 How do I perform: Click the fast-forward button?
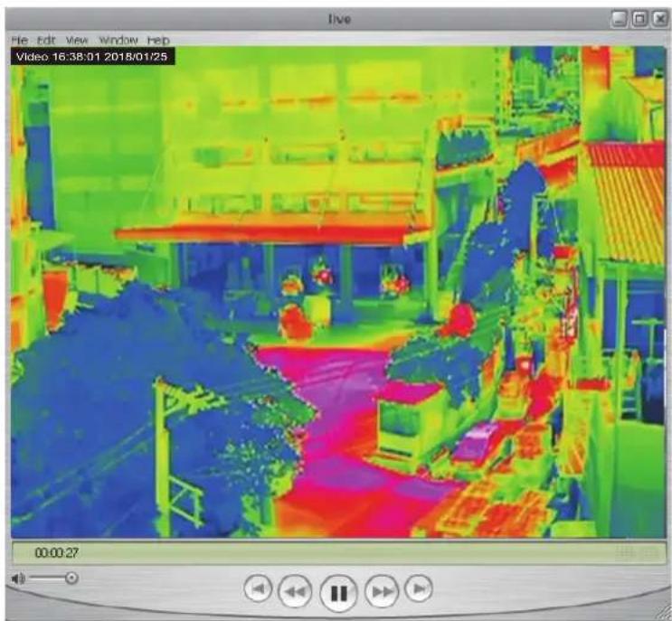click(382, 591)
